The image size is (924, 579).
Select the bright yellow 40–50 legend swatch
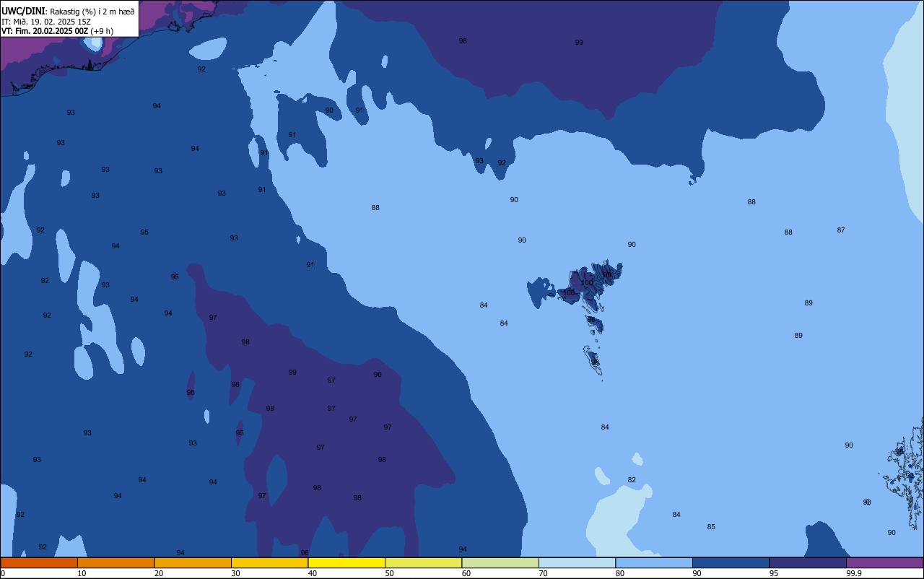point(346,562)
